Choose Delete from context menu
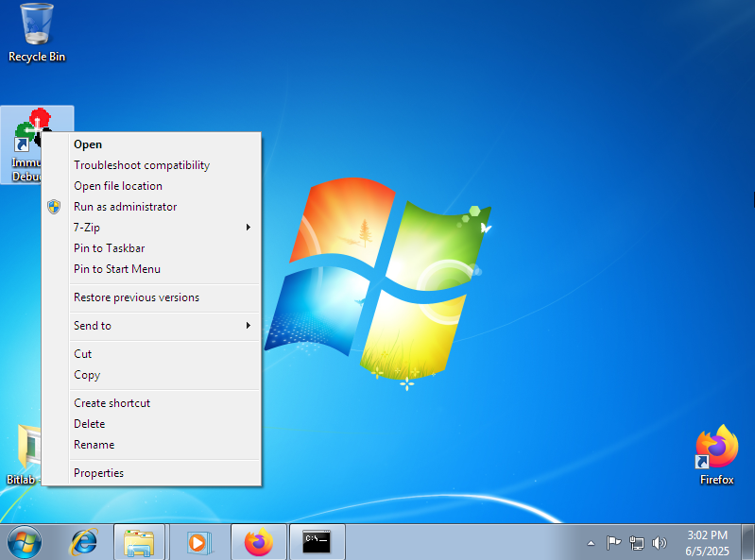 click(152, 424)
